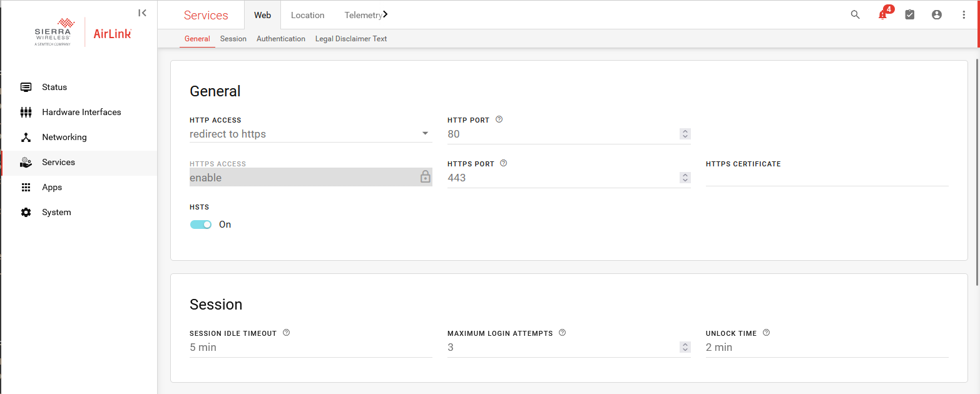This screenshot has width=980, height=394.
Task: Go to Hardware Interfaces in sidebar
Action: pos(81,112)
